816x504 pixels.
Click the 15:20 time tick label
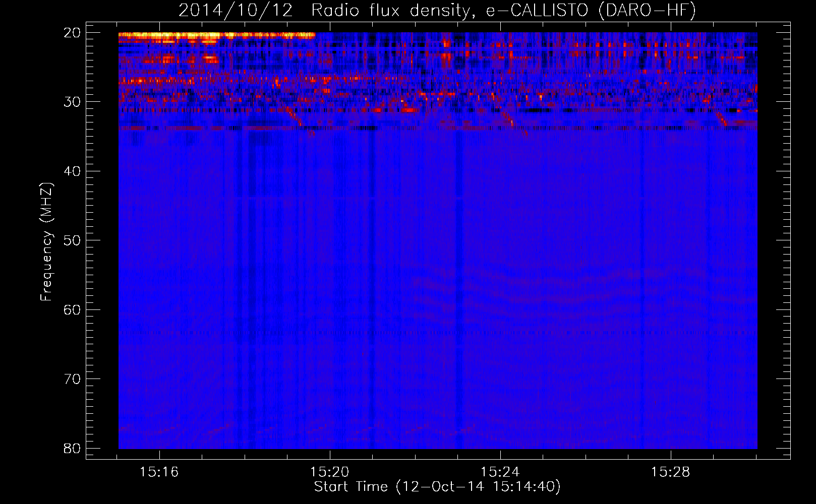330,472
